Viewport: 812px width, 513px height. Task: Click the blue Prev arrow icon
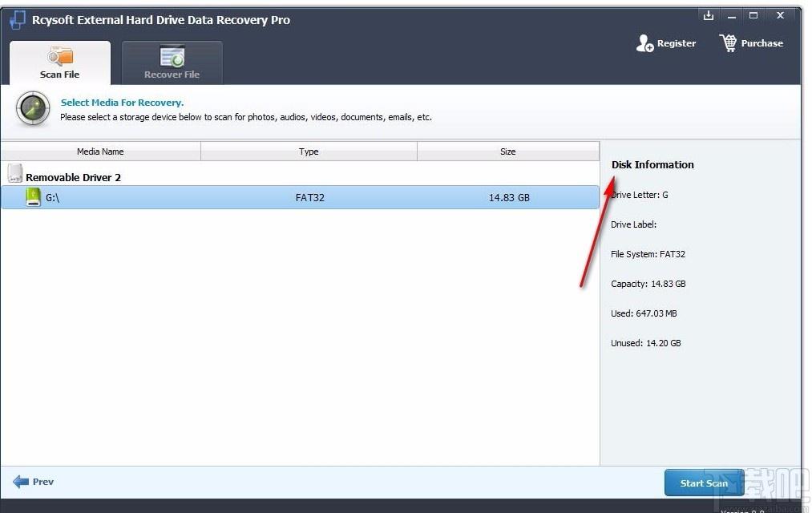tap(21, 482)
